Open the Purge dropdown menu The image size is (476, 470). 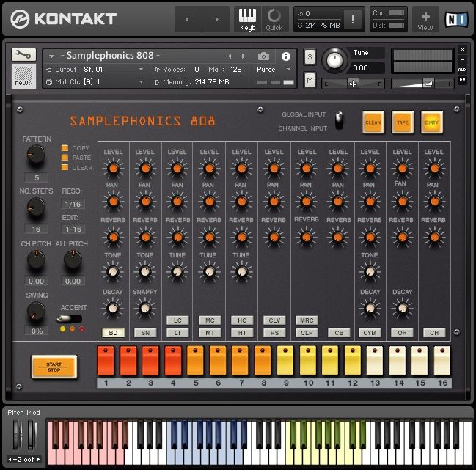tap(274, 69)
